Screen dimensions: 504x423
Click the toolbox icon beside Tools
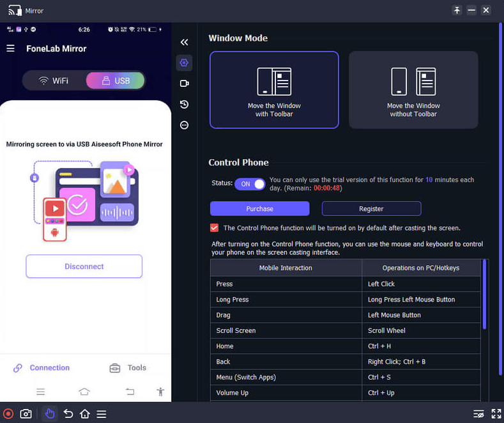pyautogui.click(x=115, y=367)
